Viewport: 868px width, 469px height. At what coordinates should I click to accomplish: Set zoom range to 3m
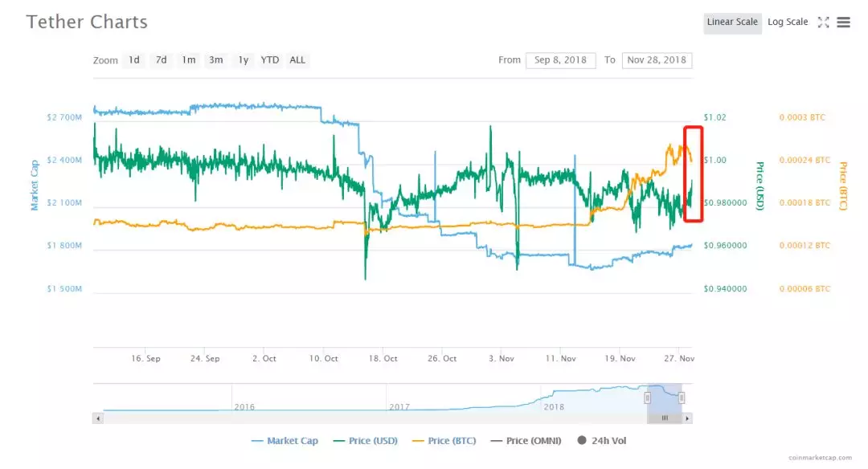(216, 59)
